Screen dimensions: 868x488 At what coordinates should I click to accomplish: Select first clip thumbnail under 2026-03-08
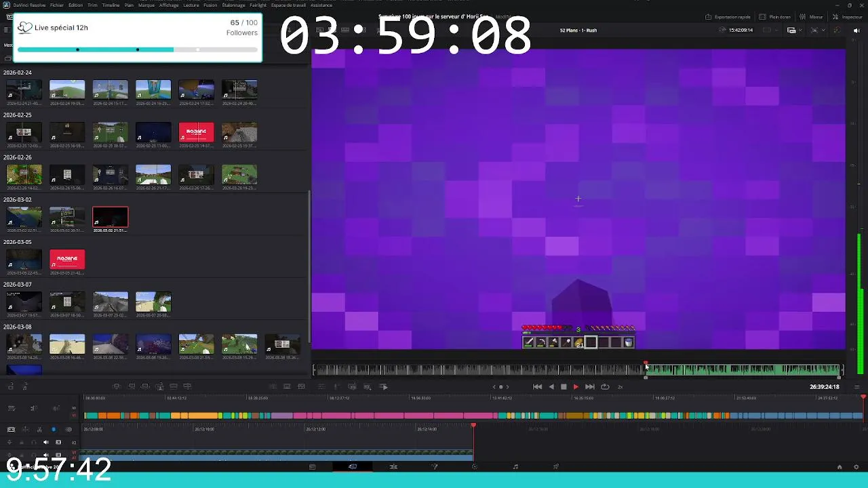[x=24, y=344]
